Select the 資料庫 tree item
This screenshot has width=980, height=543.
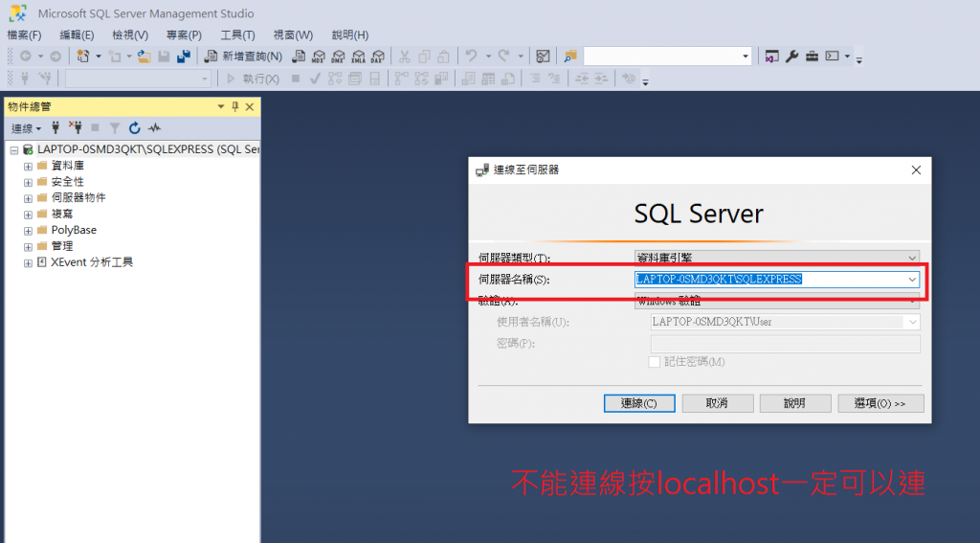[x=68, y=166]
